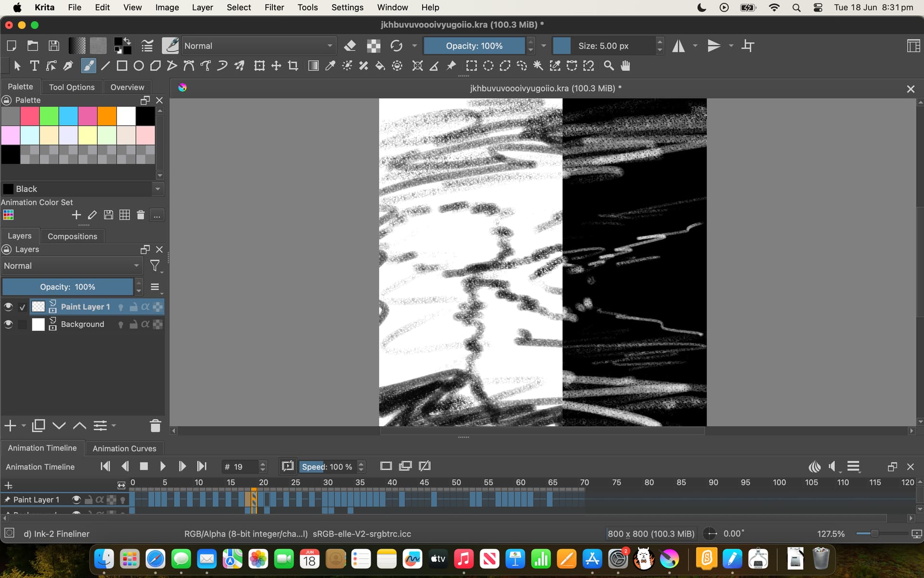Screen dimensions: 924x578
Task: Stop the animation playback
Action: tap(143, 466)
